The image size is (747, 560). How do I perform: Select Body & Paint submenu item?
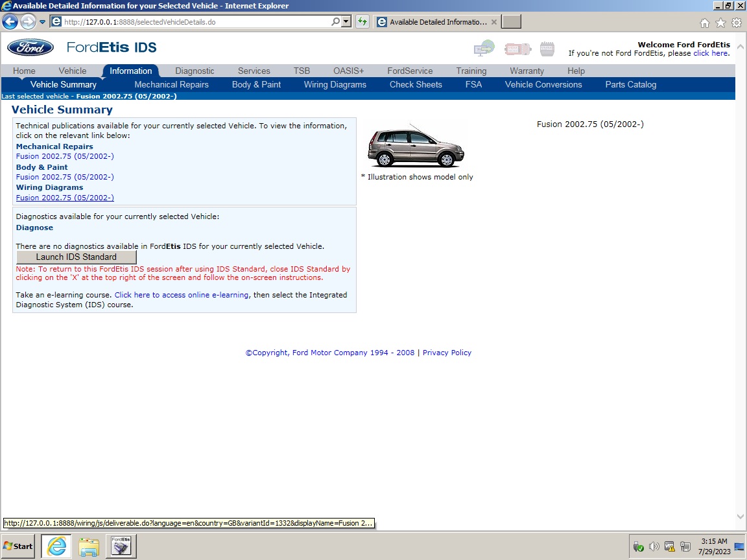(x=256, y=84)
